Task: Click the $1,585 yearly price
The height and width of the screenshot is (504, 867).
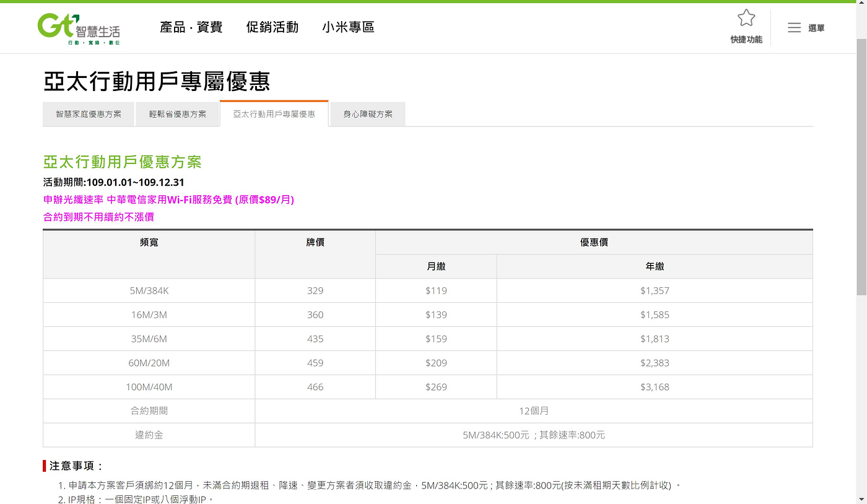Action: [655, 315]
